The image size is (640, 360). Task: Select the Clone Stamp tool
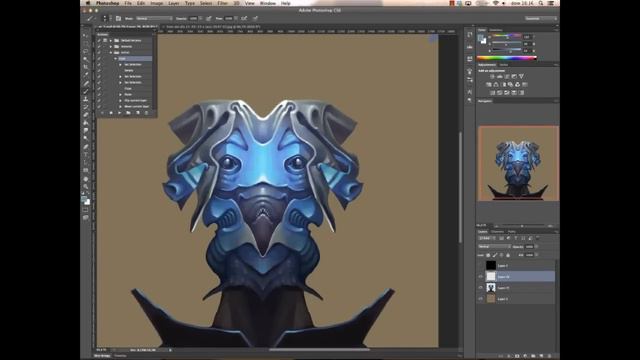point(86,99)
